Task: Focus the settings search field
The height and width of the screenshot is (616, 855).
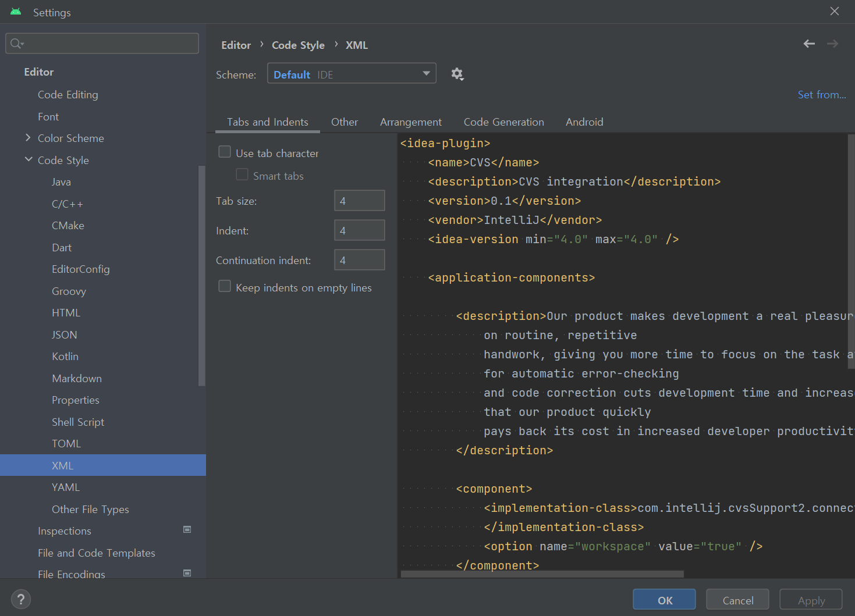Action: (x=102, y=44)
